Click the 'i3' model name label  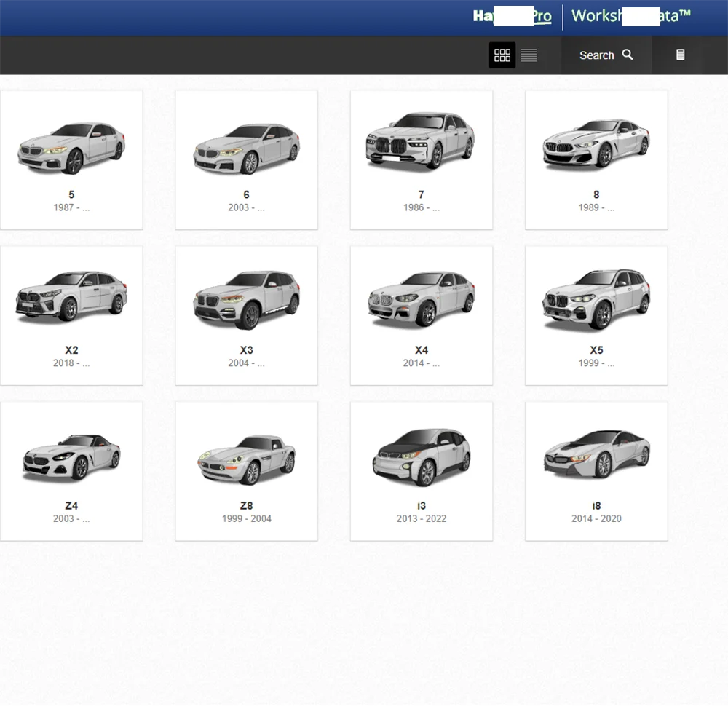point(422,506)
